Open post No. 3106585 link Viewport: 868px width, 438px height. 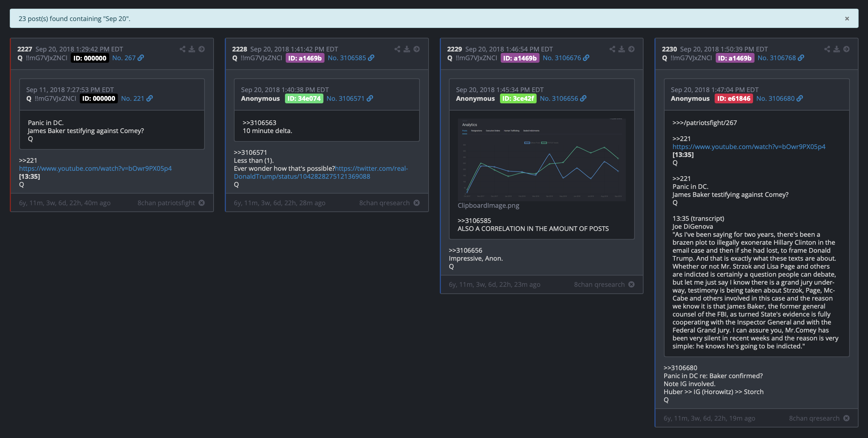[x=351, y=58]
